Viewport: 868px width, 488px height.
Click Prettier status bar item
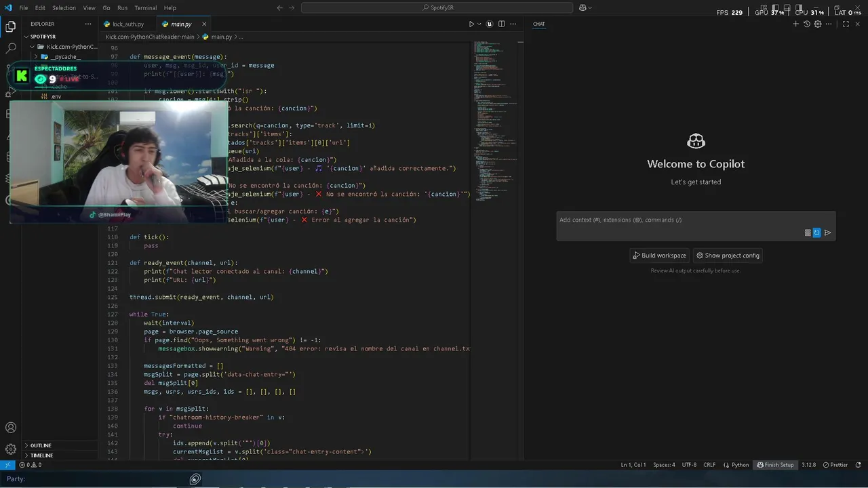point(835,465)
